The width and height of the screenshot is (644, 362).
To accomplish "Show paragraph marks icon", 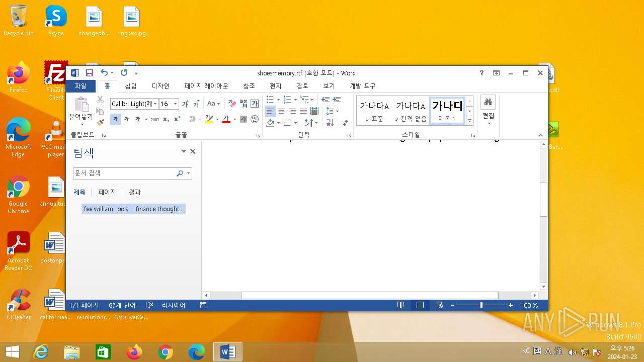I will pos(346,123).
